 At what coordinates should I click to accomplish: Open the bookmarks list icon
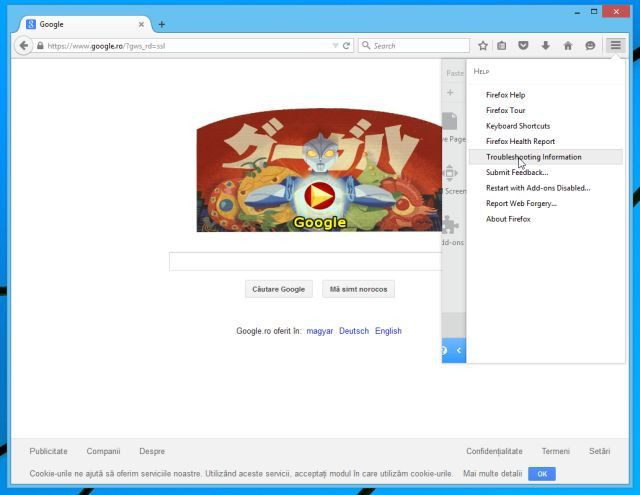coord(503,45)
